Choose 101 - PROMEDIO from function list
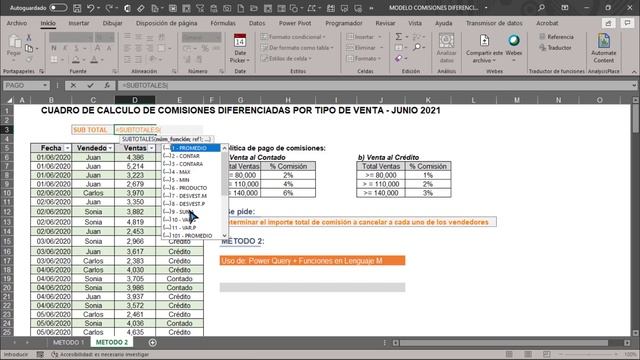 click(x=192, y=236)
